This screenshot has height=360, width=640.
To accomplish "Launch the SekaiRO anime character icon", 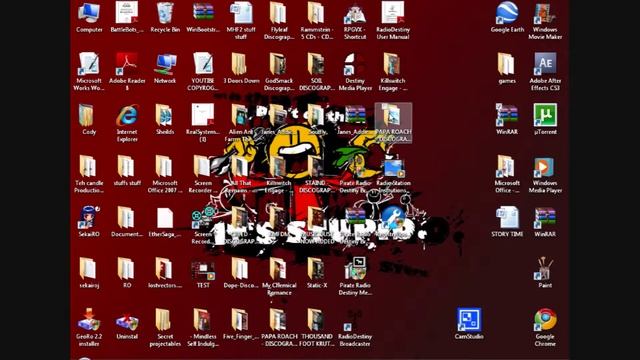I will click(x=89, y=218).
